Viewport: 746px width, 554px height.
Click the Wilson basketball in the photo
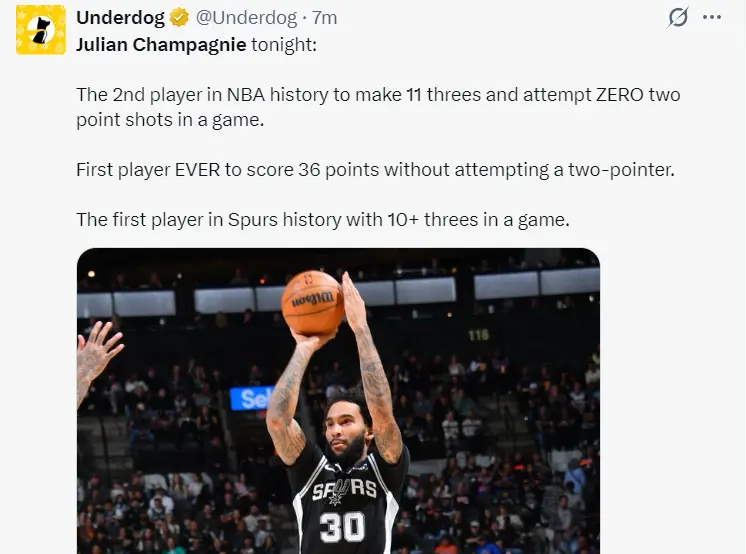(x=312, y=302)
